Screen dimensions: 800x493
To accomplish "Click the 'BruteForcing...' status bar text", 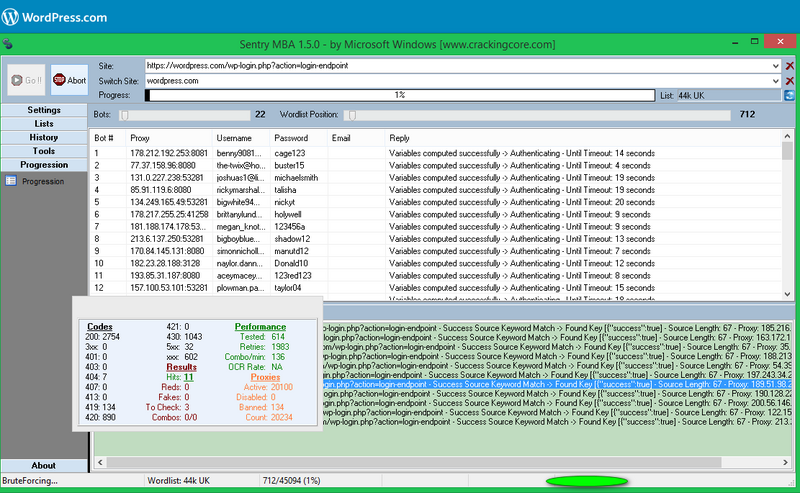I will pos(30,481).
